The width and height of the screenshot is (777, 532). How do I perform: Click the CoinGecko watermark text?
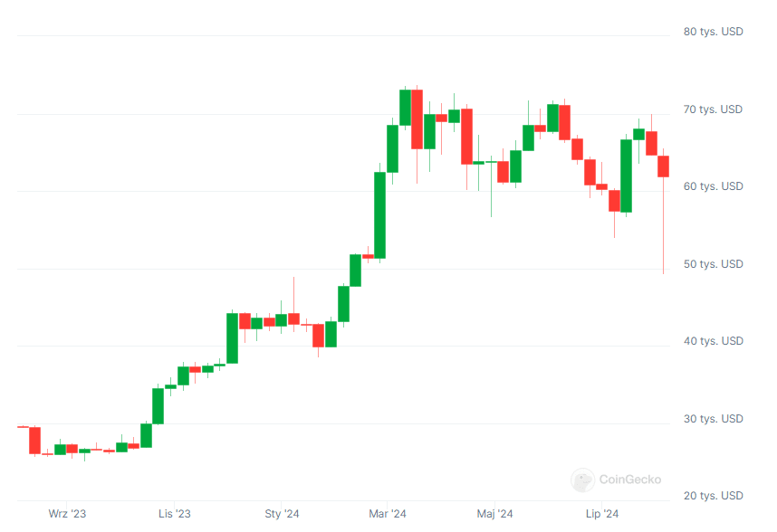pos(630,480)
